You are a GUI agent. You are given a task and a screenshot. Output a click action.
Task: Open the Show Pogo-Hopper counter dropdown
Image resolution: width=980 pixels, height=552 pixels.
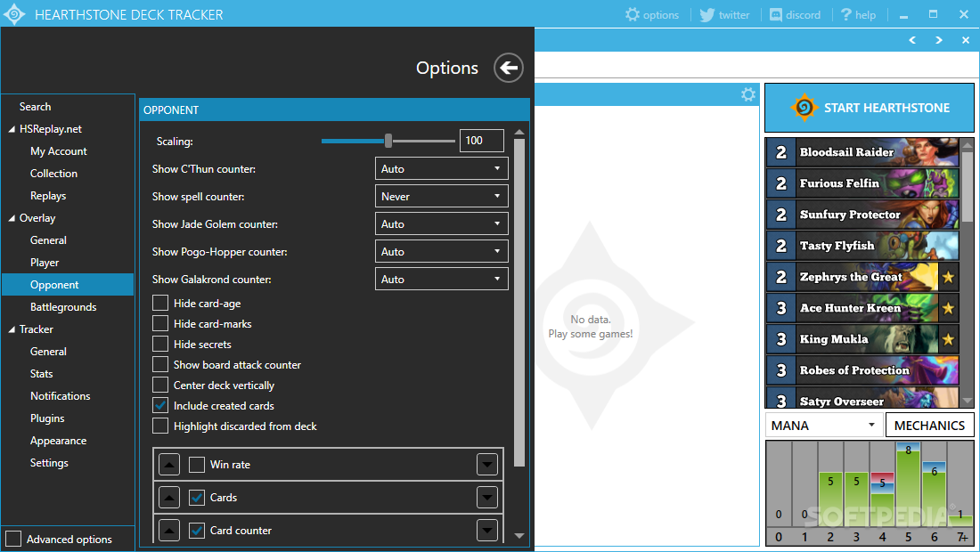(441, 252)
